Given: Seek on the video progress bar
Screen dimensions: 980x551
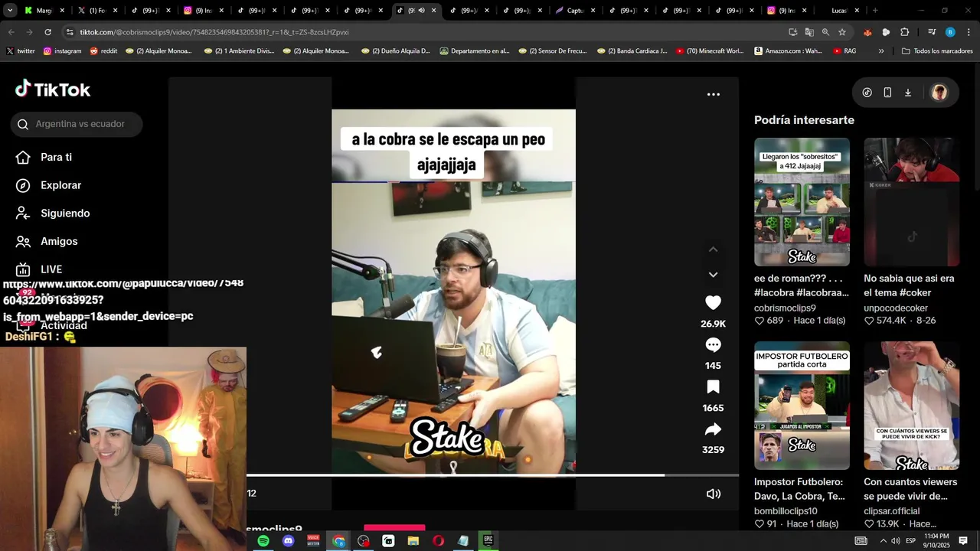Looking at the screenshot, I should coord(492,475).
